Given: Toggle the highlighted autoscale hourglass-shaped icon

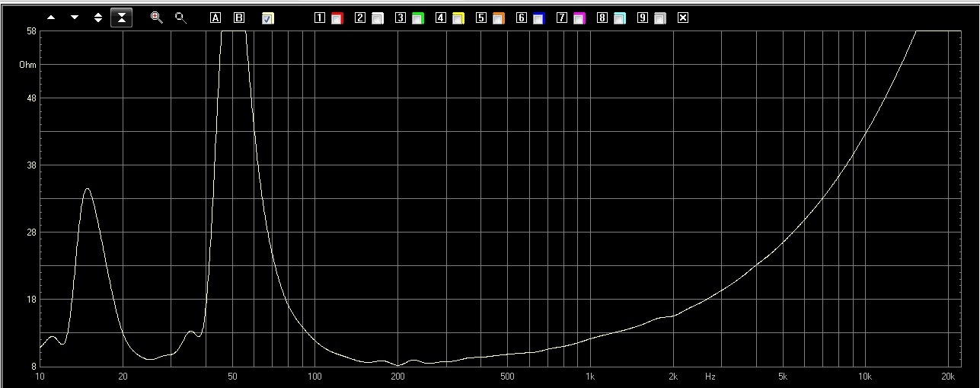Looking at the screenshot, I should point(121,18).
